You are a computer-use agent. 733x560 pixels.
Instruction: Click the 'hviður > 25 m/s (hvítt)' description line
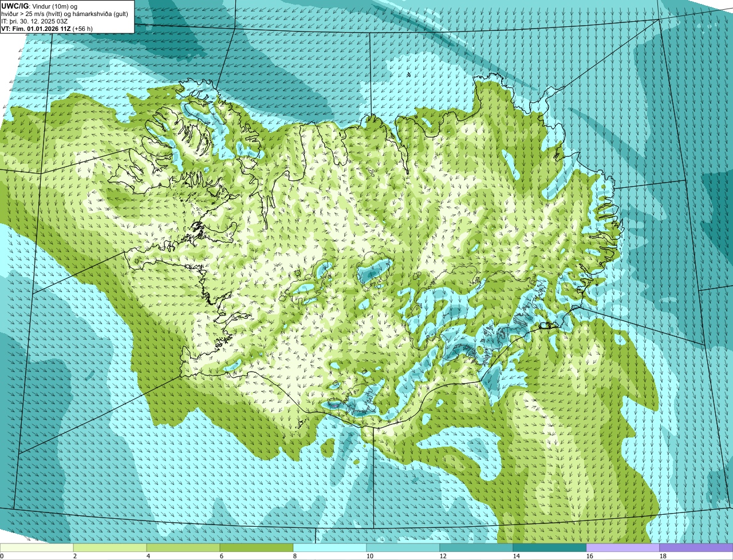pos(64,13)
